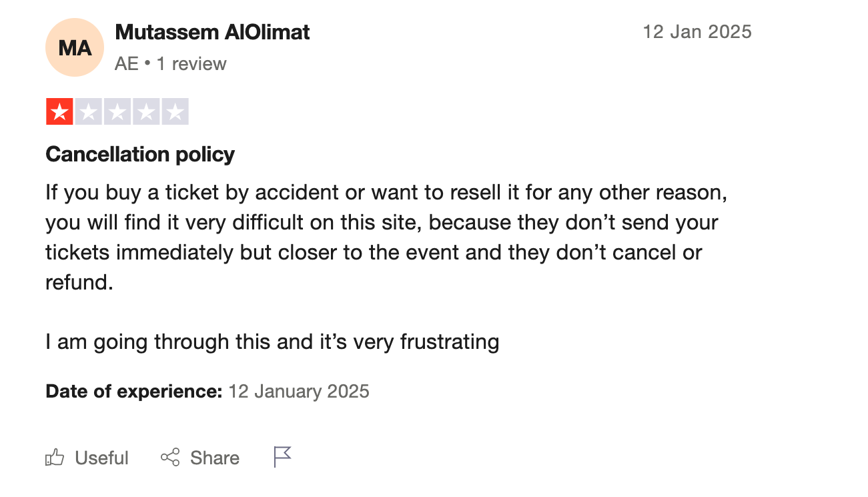This screenshot has width=868, height=497.
Task: Click the MA avatar circle
Action: tap(75, 47)
